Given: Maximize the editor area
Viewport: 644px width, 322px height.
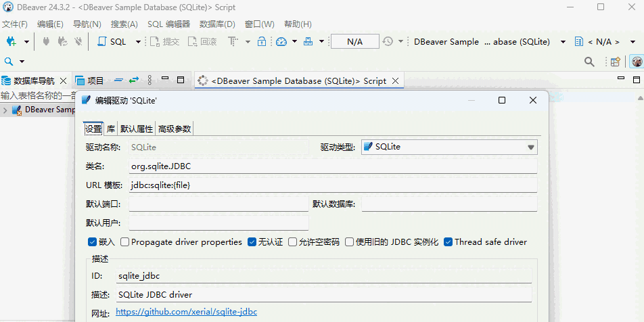Looking at the screenshot, I should (x=636, y=80).
